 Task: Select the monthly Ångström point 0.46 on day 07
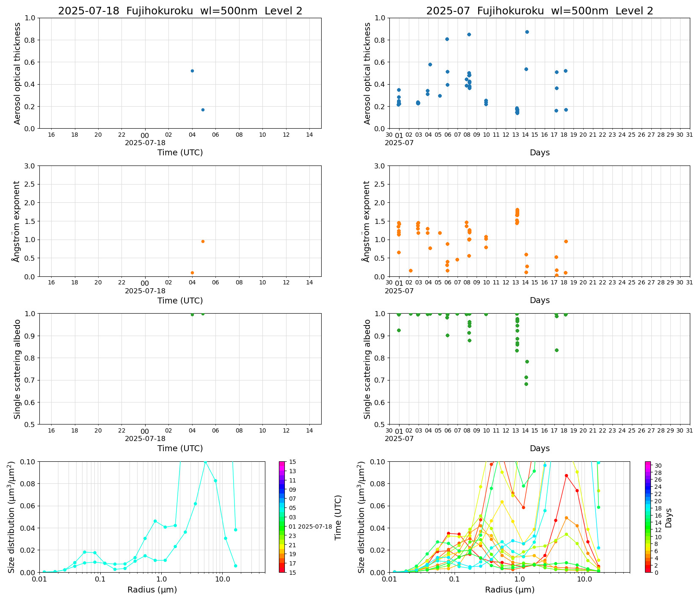point(457,259)
